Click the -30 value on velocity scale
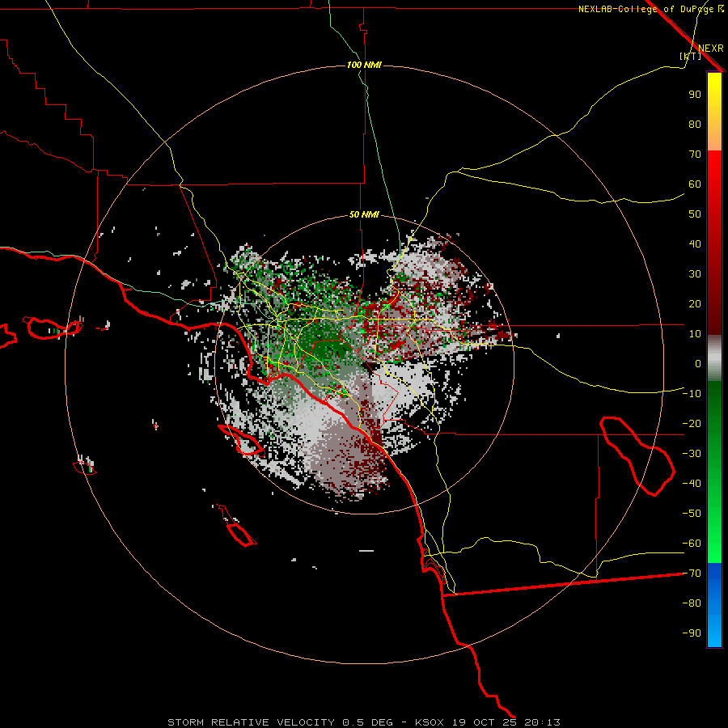 click(x=692, y=454)
